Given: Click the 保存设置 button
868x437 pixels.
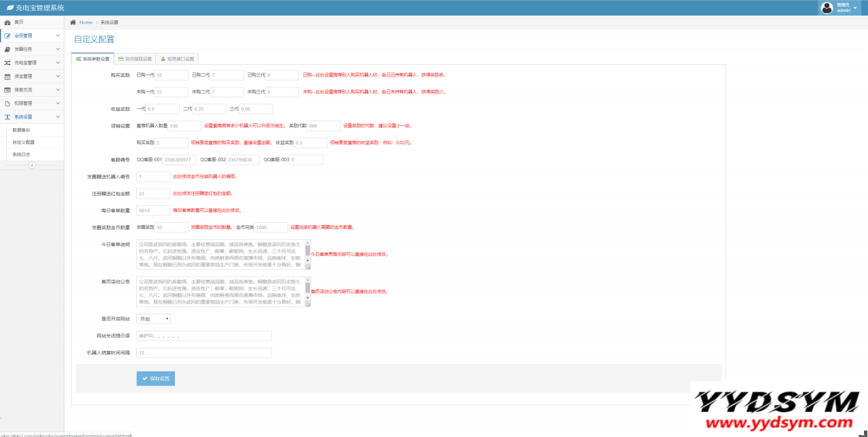Looking at the screenshot, I should pyautogui.click(x=155, y=378).
